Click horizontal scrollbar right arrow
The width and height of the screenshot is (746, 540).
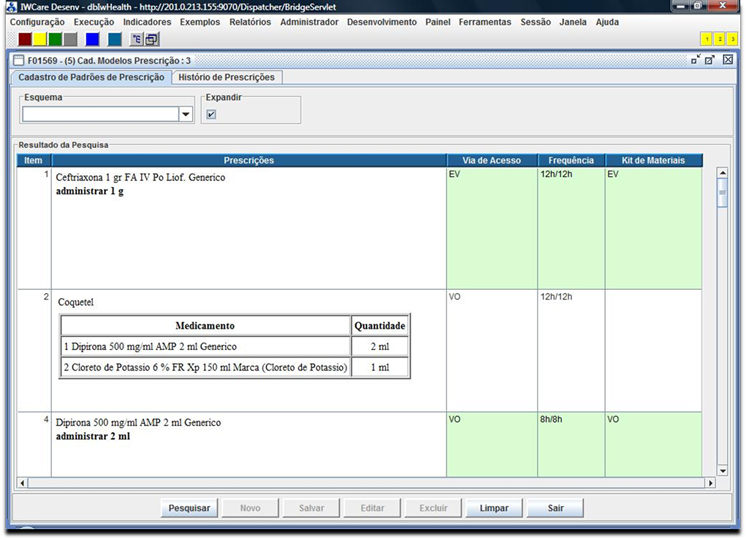710,483
